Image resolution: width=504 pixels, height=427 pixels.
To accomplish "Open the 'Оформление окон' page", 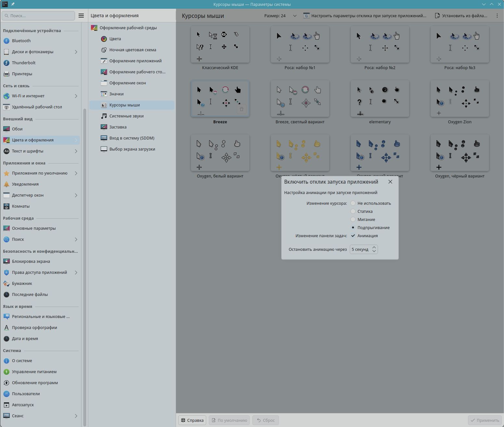I will (x=127, y=83).
